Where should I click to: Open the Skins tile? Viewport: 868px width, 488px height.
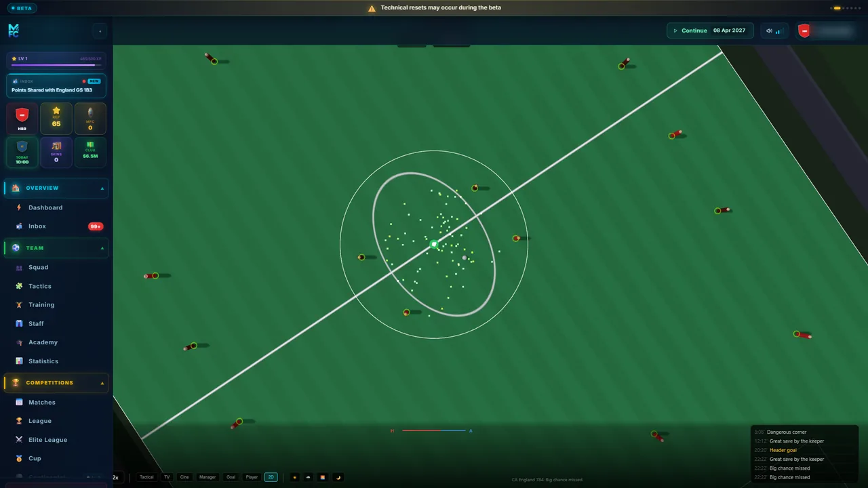tap(56, 152)
